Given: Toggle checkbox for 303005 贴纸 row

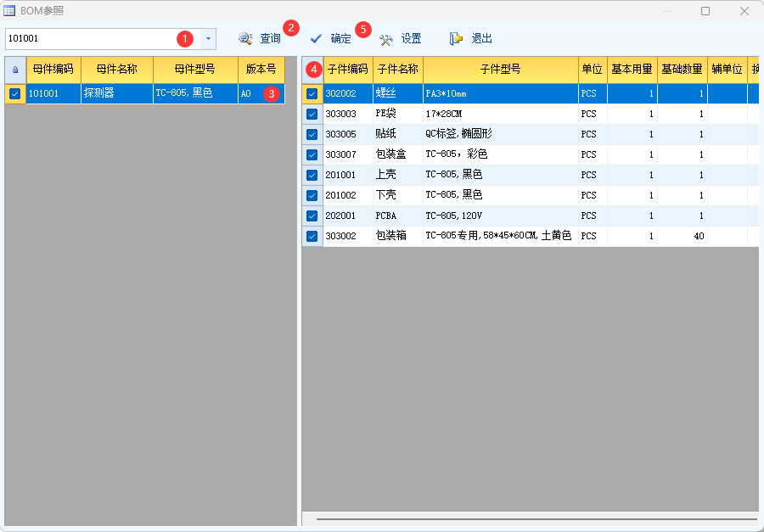Looking at the screenshot, I should 312,134.
